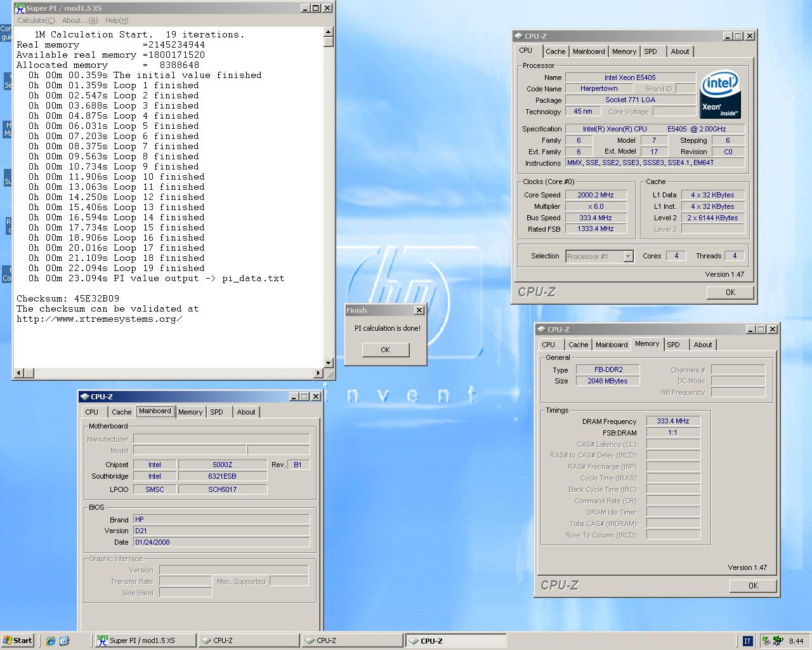Click the Super PI taskbar button
This screenshot has width=812, height=650.
[145, 640]
